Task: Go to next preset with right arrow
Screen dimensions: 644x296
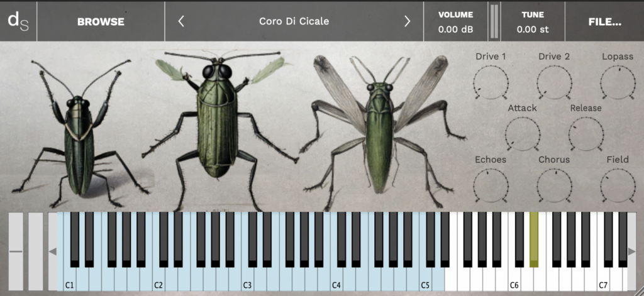Action: [407, 21]
